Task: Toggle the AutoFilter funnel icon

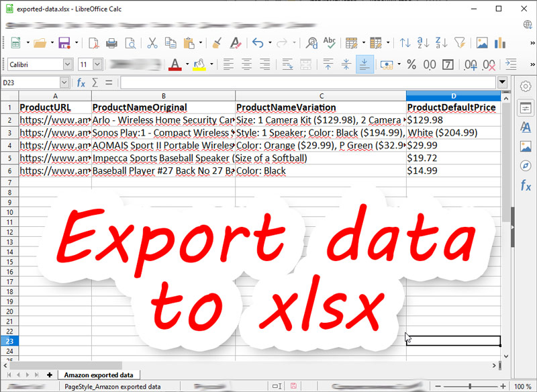Action: click(460, 43)
